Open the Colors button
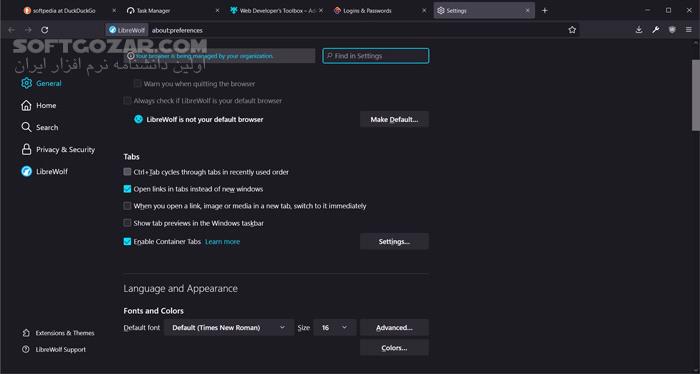Screen dimensions: 700x374 tap(394, 348)
